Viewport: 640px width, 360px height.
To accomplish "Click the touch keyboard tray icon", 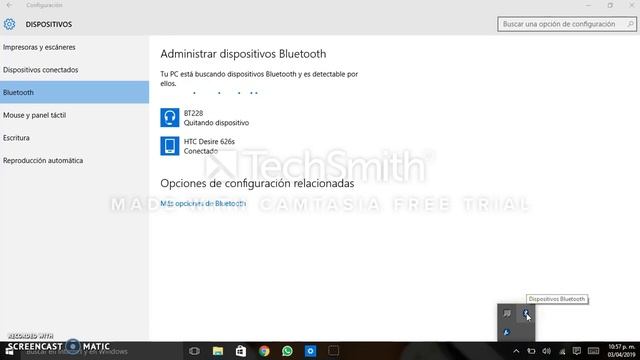I will click(593, 351).
